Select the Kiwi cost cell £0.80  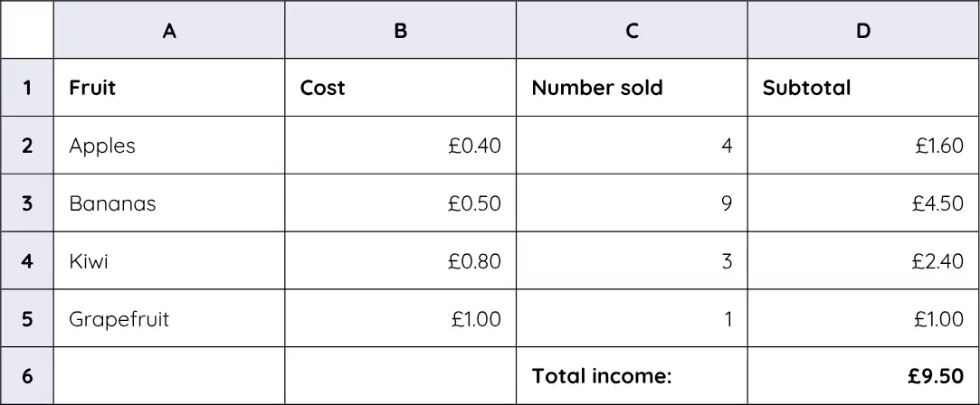[x=401, y=260]
